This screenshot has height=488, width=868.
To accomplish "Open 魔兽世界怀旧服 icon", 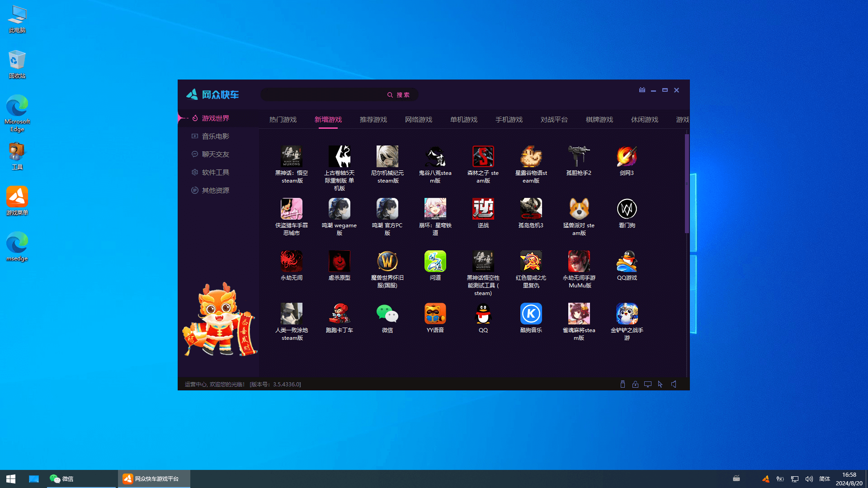I will (387, 261).
